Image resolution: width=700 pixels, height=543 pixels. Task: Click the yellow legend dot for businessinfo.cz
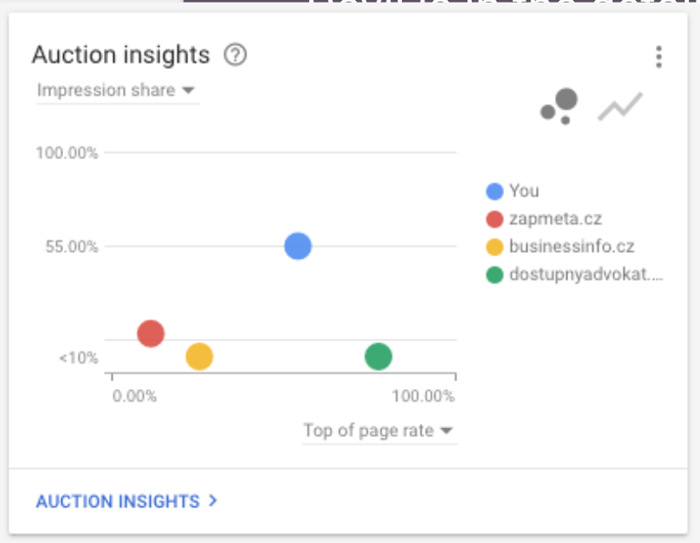(495, 247)
